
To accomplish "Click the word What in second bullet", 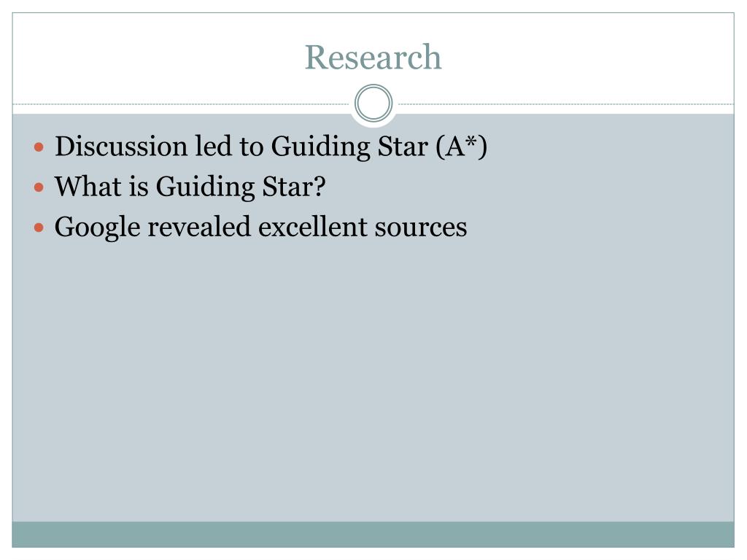I will (x=88, y=186).
